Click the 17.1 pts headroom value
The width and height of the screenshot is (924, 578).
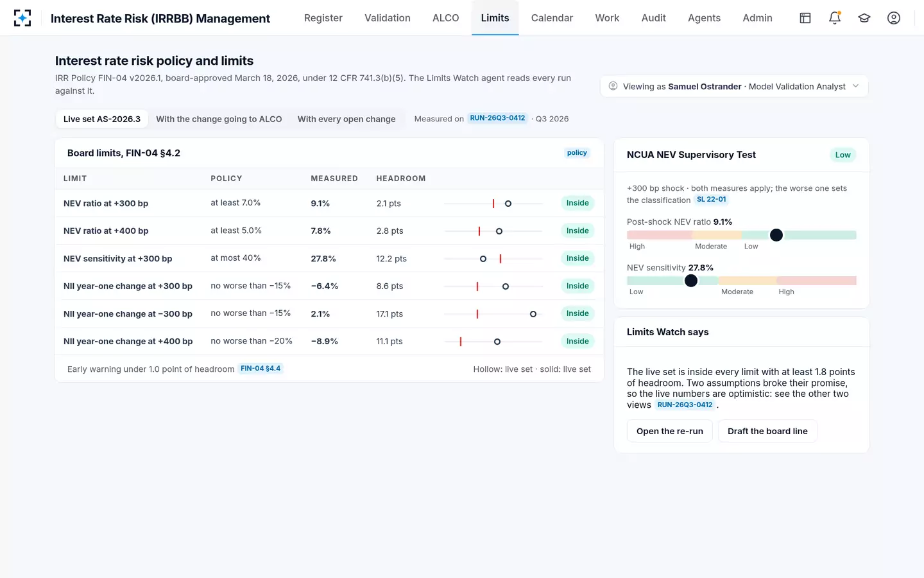click(x=389, y=314)
